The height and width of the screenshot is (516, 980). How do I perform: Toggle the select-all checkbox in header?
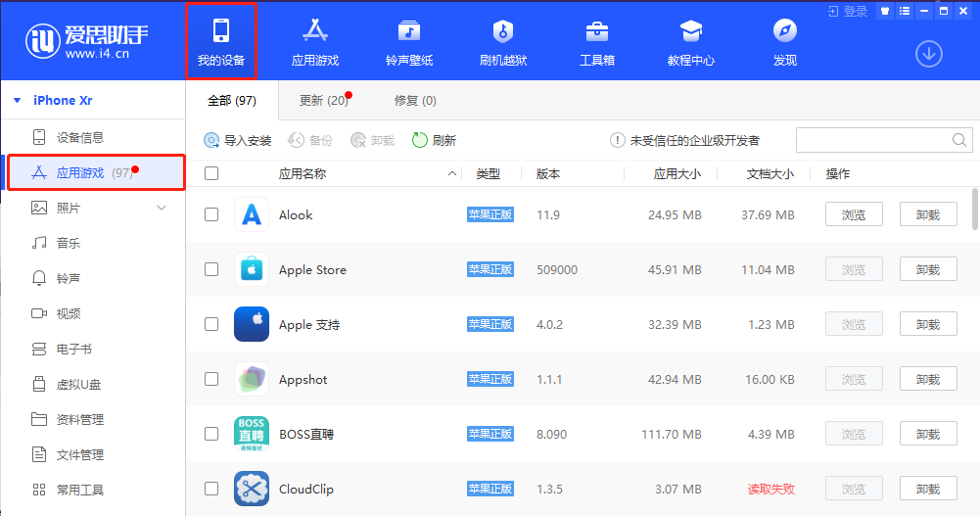pyautogui.click(x=211, y=173)
